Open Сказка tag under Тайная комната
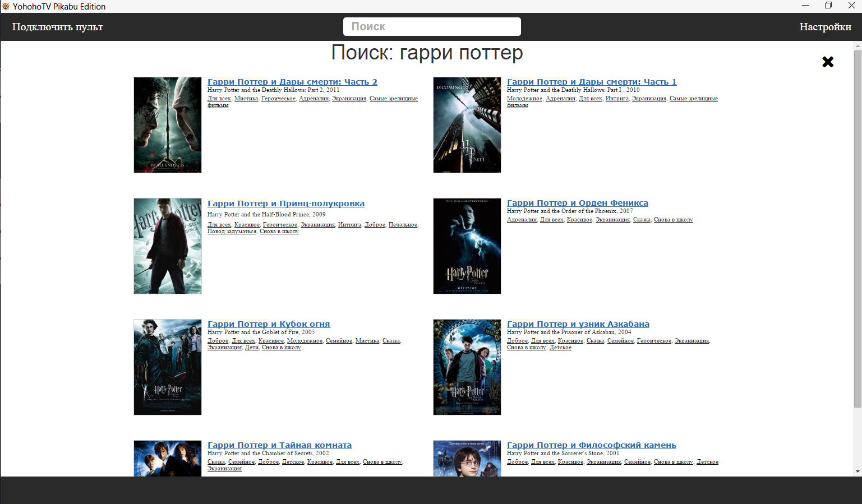 [216, 462]
